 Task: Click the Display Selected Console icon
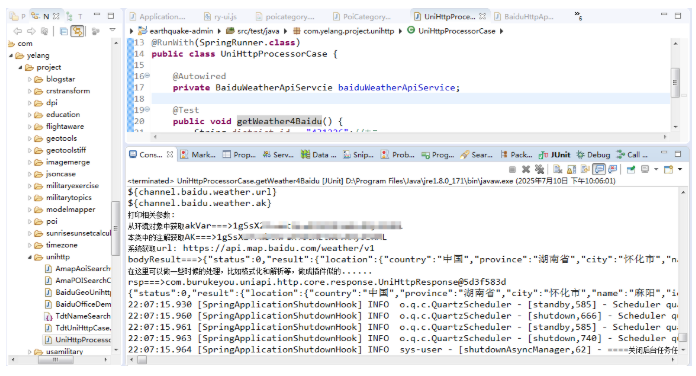(x=645, y=169)
